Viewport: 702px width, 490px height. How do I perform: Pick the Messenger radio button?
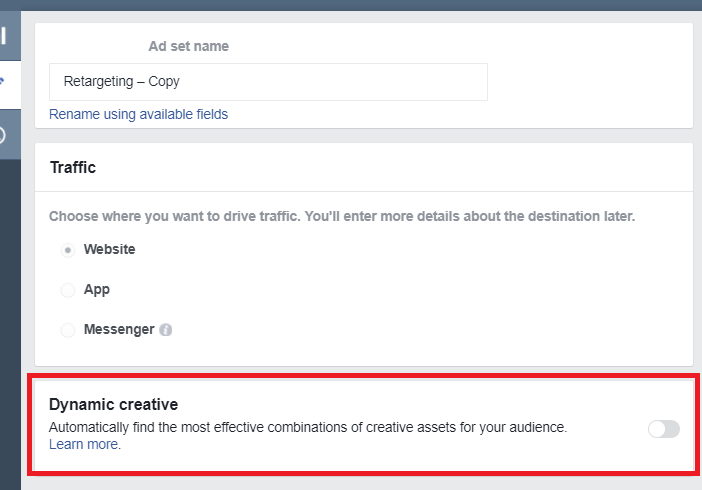click(x=68, y=330)
